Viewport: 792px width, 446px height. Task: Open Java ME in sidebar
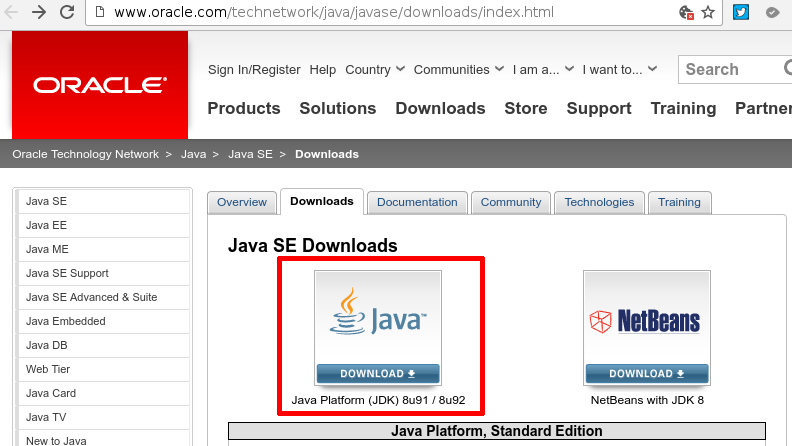(104, 249)
